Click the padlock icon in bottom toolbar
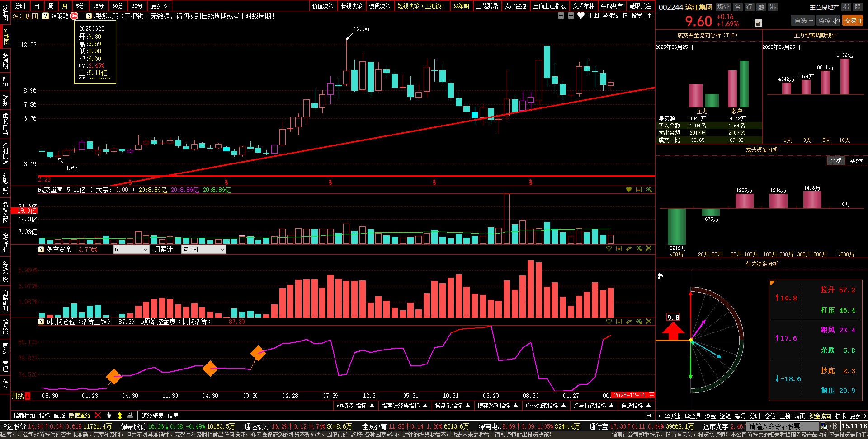Image resolution: width=868 pixels, height=439 pixels. click(x=130, y=415)
